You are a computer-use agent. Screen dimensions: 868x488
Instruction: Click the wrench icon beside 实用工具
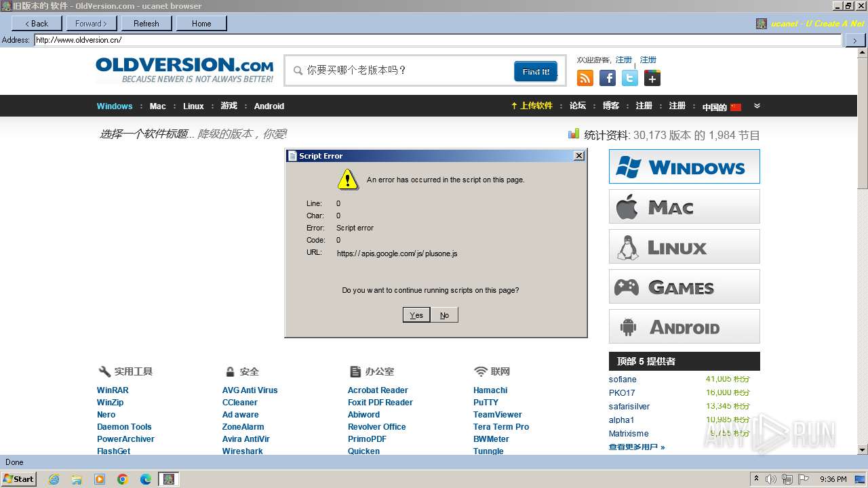tap(104, 371)
